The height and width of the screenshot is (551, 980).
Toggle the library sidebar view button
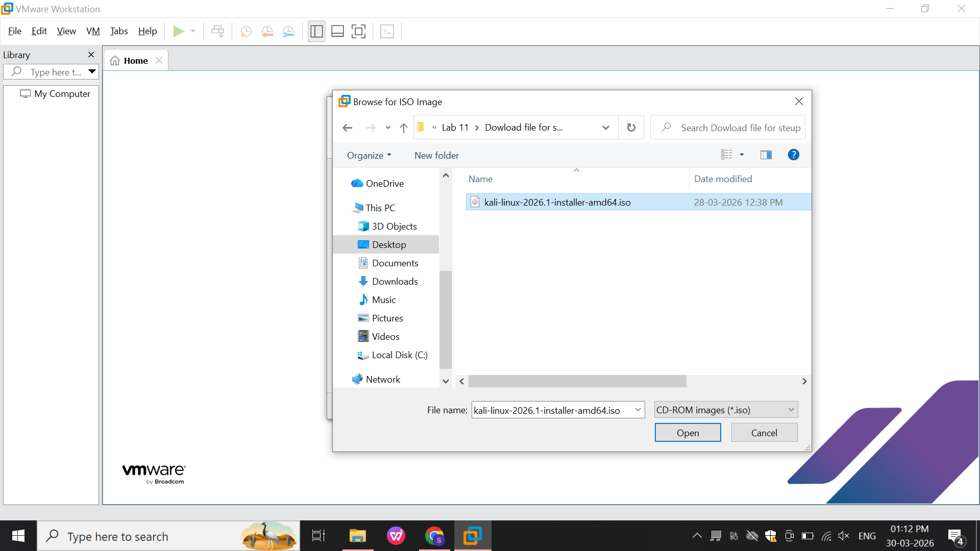click(316, 32)
